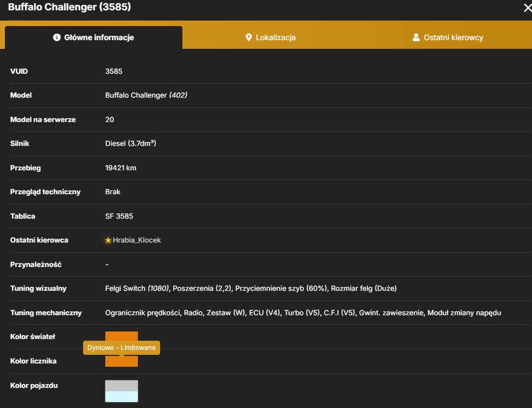This screenshot has width=532, height=408.
Task: Open the Główne informacje tab
Action: [x=94, y=38]
